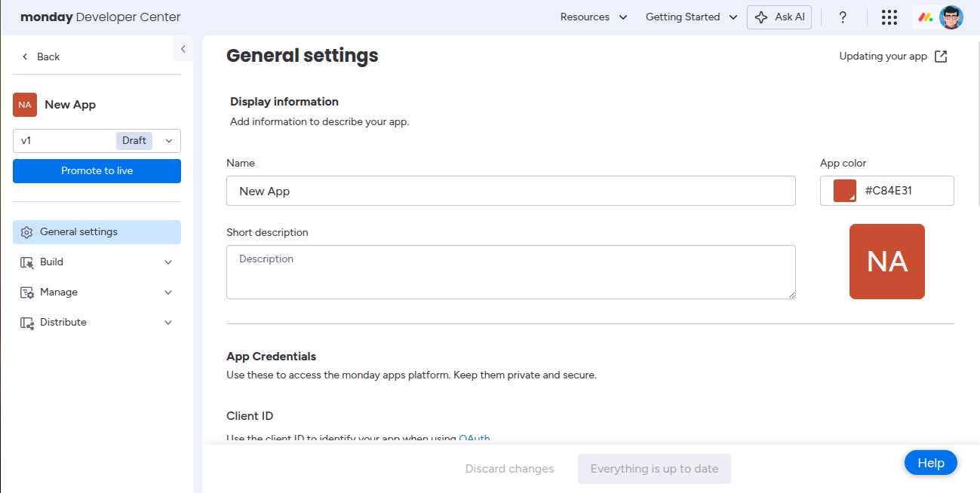980x493 pixels.
Task: Open the Getting Started dropdown menu
Action: [692, 17]
